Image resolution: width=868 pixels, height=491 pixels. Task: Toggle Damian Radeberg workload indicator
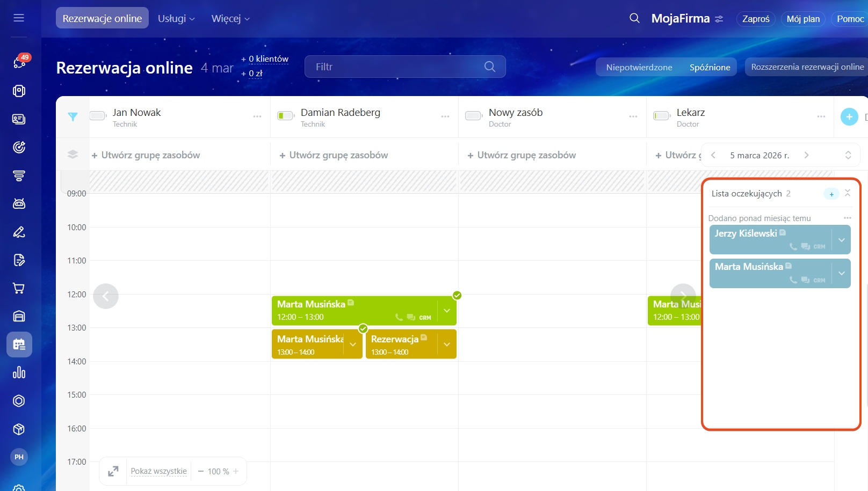[x=285, y=116]
